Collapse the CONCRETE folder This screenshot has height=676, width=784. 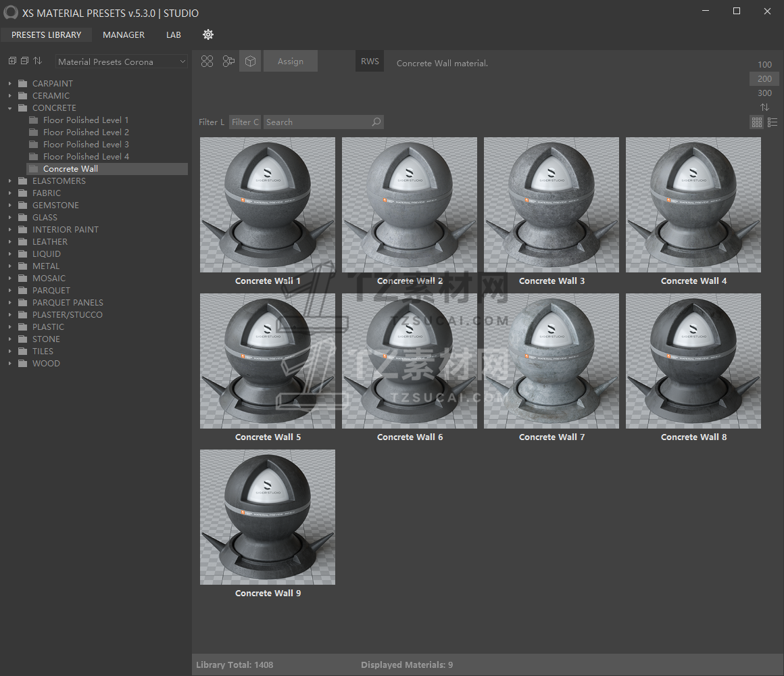(10, 108)
